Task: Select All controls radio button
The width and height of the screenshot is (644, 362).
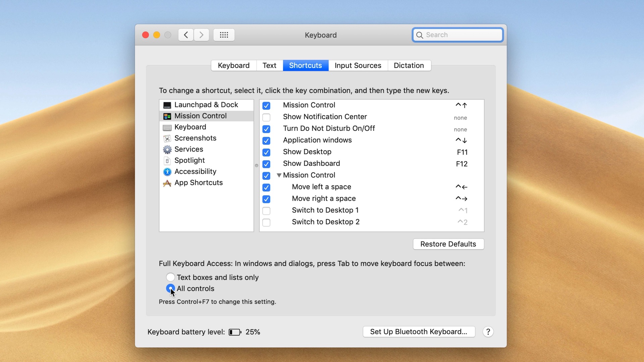Action: (170, 288)
